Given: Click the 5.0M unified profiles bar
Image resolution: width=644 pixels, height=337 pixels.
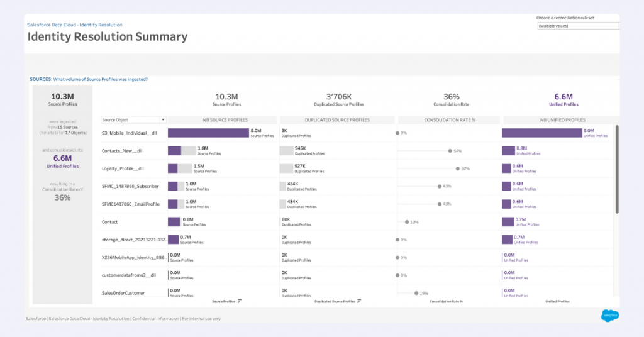Looking at the screenshot, I should coord(542,133).
